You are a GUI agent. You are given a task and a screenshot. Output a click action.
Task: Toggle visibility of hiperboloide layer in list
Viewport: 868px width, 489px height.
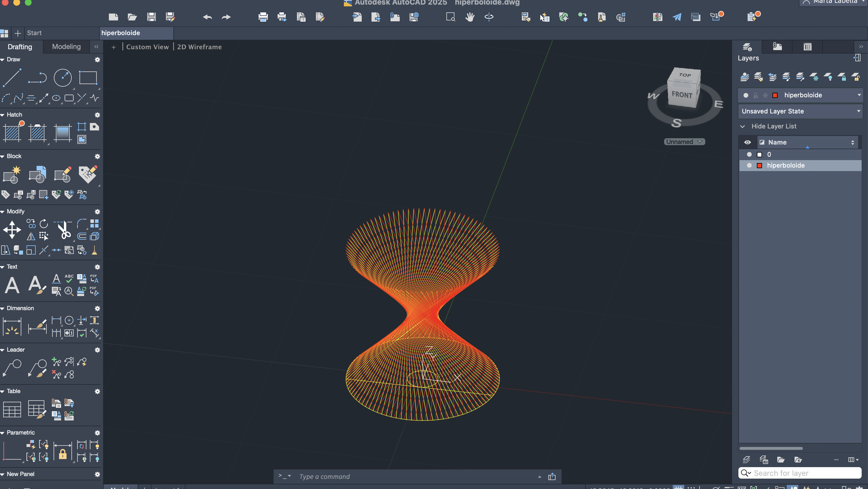(x=749, y=166)
